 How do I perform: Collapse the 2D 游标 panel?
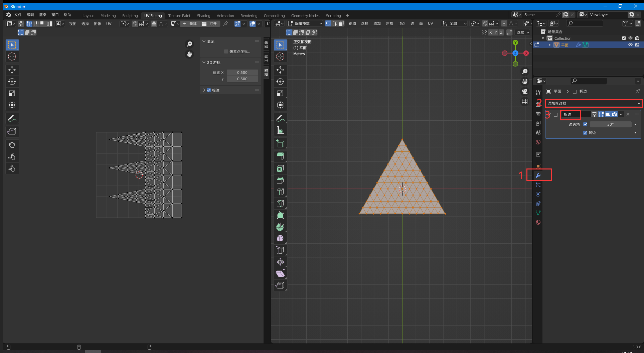[x=204, y=63]
